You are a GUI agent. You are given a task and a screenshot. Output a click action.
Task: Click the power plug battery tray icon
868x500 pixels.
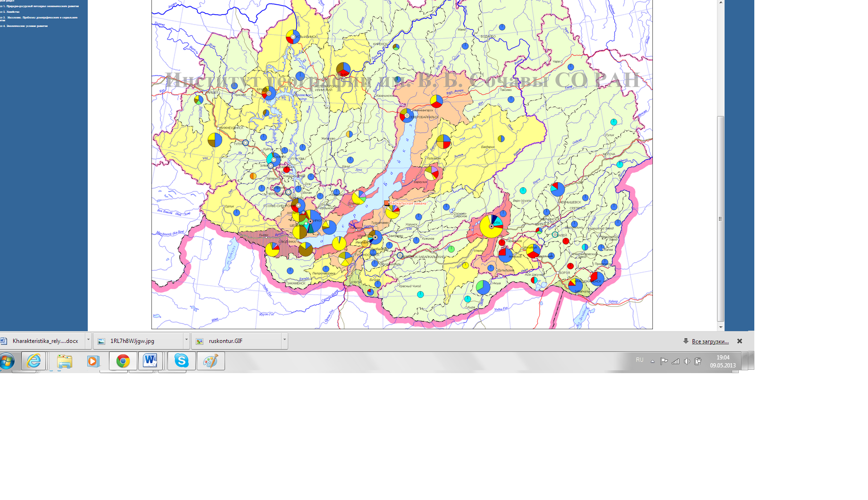(x=698, y=361)
